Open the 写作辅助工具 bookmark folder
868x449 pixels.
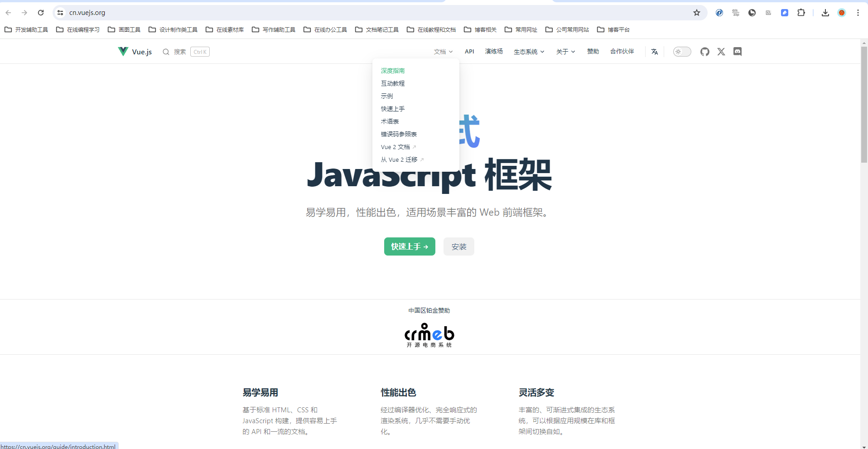[274, 29]
